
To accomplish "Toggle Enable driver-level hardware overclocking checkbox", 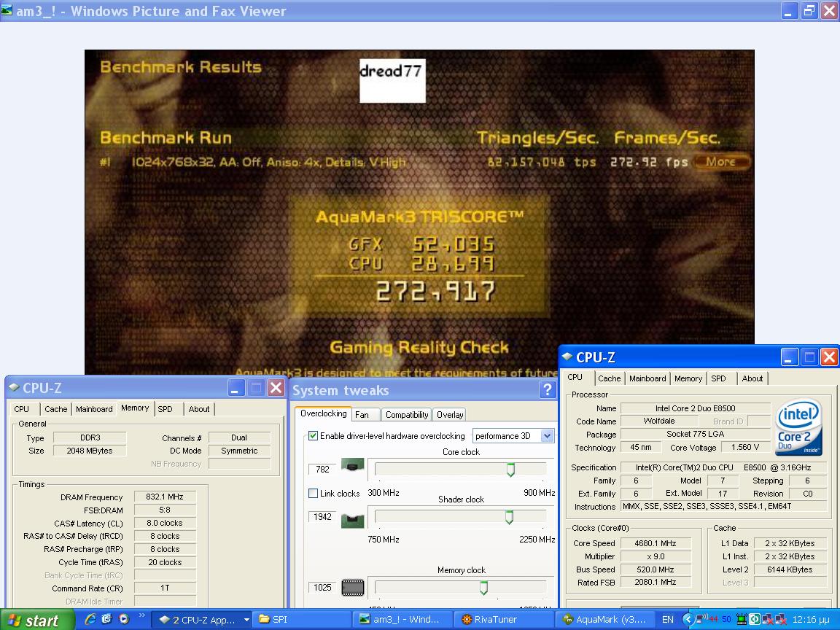I will pos(314,435).
